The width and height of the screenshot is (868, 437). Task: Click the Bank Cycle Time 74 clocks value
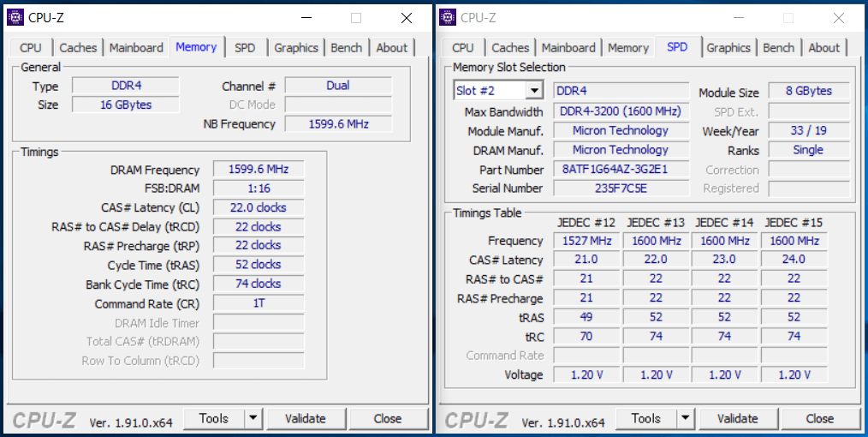click(x=259, y=284)
